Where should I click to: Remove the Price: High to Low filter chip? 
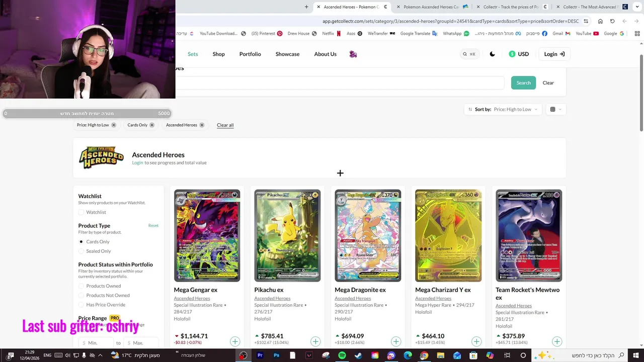coord(114,125)
